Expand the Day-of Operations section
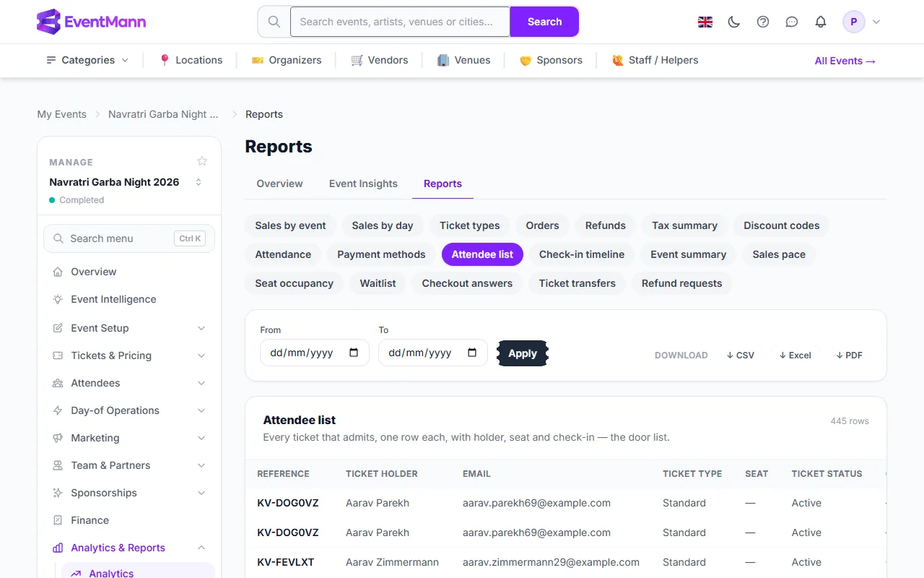 click(129, 410)
